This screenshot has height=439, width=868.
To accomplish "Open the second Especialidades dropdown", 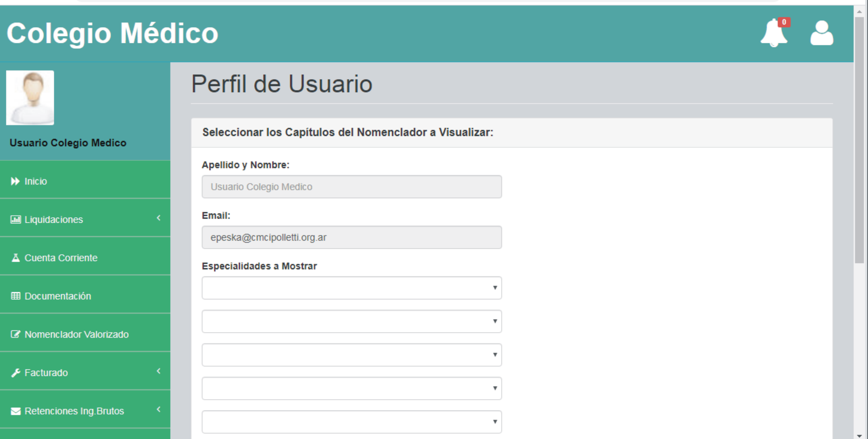I will click(x=352, y=321).
